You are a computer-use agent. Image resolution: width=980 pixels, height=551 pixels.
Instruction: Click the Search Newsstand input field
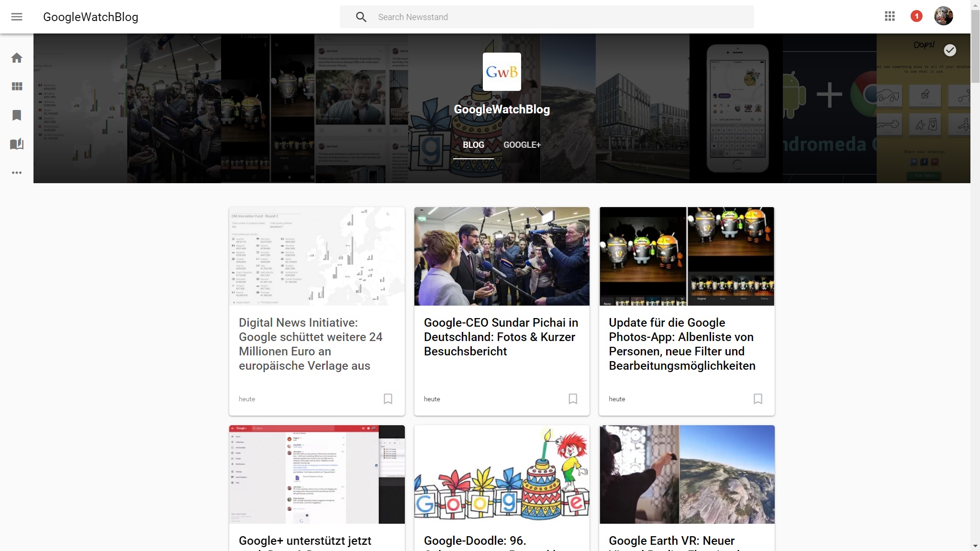[x=560, y=17]
